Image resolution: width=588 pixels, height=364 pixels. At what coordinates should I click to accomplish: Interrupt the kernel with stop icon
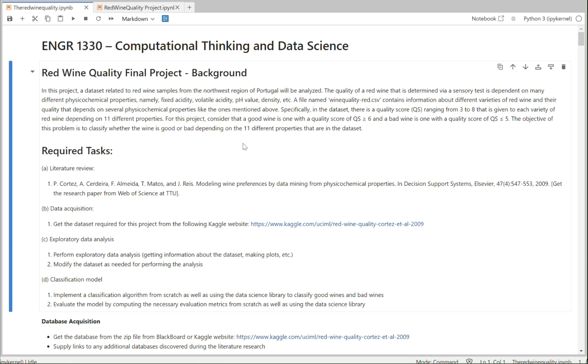[86, 19]
